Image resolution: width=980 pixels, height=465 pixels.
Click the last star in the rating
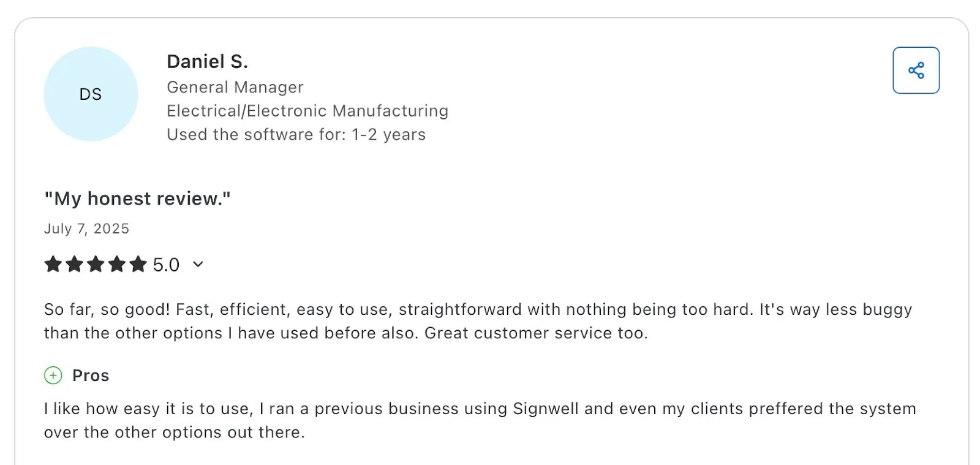coord(138,264)
